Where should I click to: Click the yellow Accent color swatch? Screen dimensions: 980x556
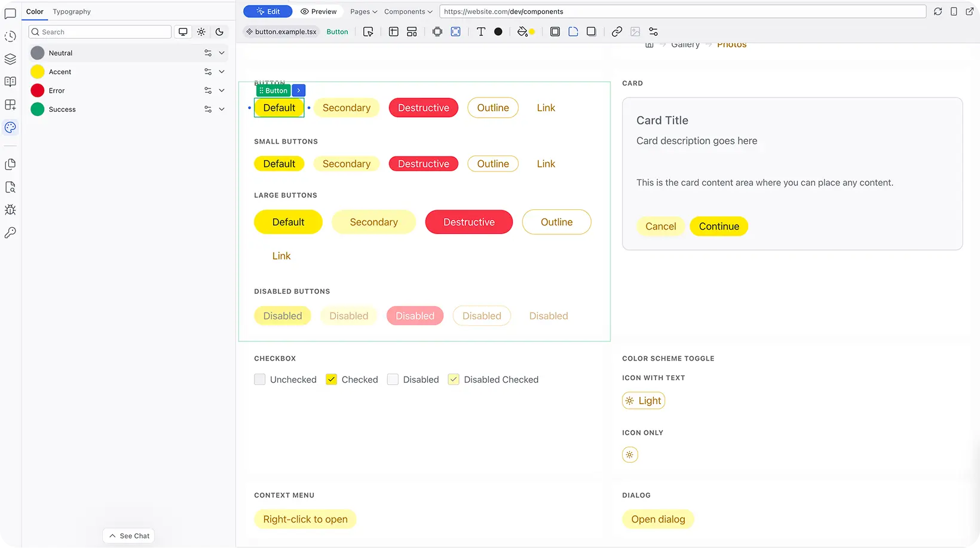pos(38,72)
